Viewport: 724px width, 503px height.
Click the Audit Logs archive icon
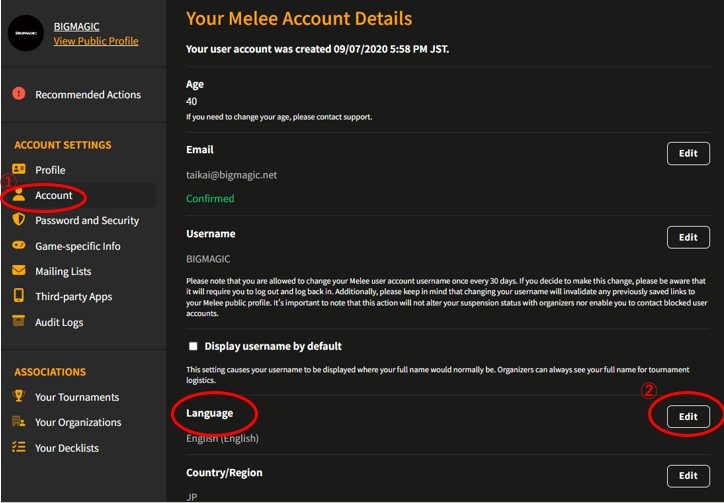pos(19,321)
